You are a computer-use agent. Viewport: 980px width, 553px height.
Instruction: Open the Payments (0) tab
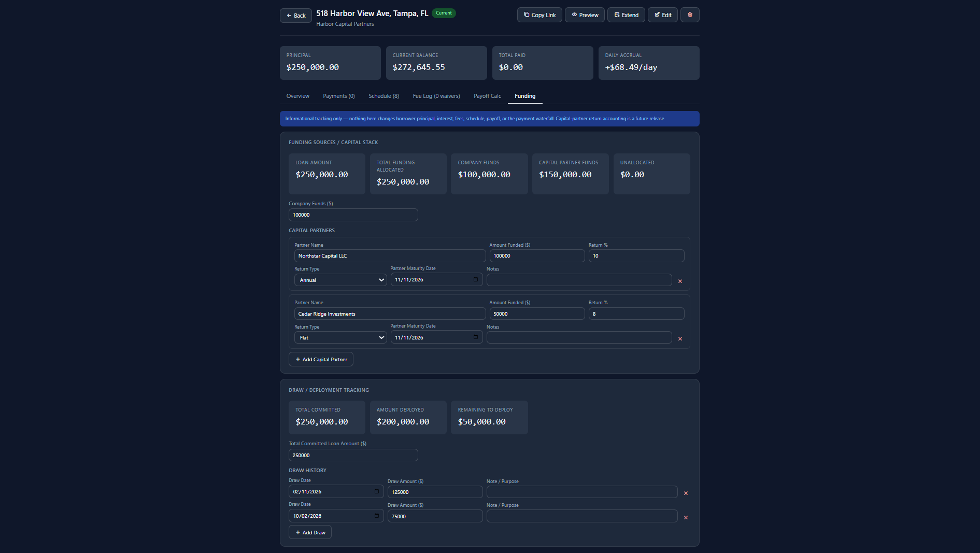339,96
